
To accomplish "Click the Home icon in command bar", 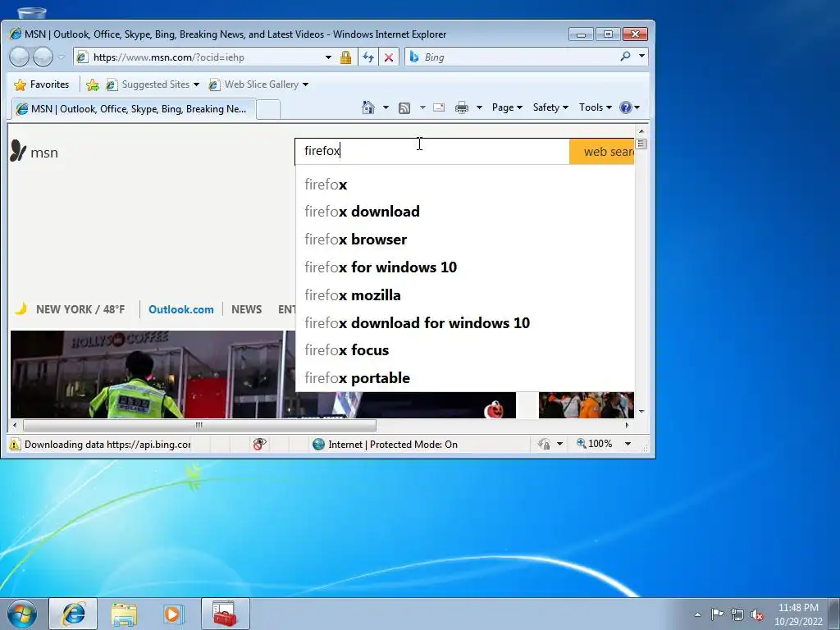I will pyautogui.click(x=368, y=107).
